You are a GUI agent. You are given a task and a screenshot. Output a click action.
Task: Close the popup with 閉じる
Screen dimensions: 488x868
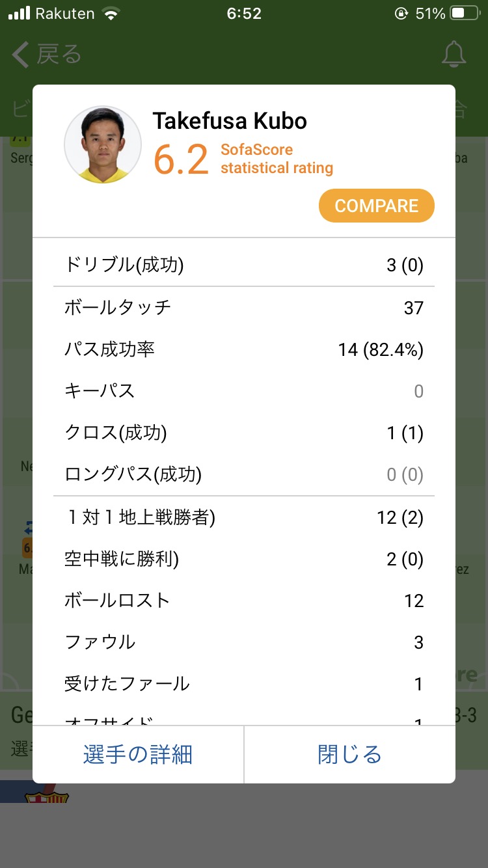tap(349, 755)
